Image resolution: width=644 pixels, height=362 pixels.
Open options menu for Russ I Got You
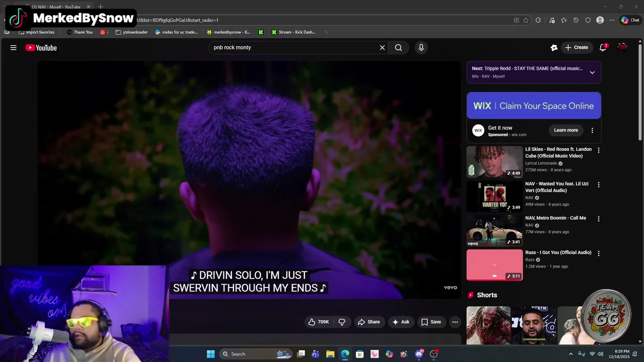(598, 253)
